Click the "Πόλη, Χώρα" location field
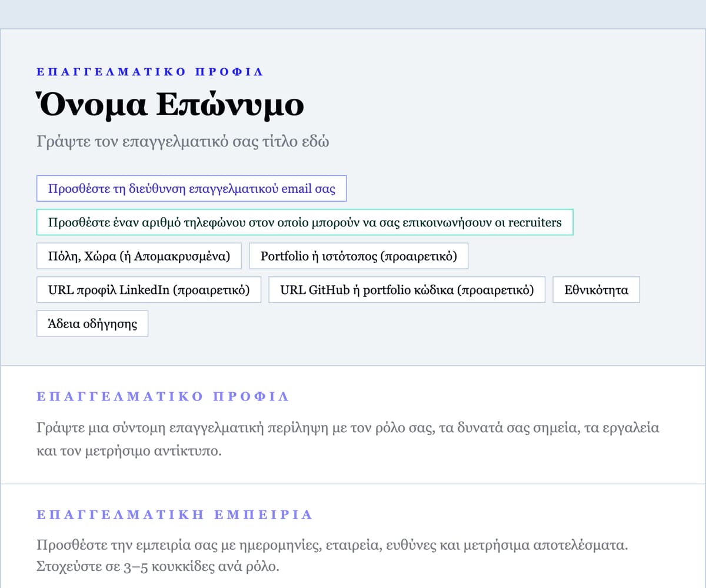The width and height of the screenshot is (706, 588). (139, 256)
